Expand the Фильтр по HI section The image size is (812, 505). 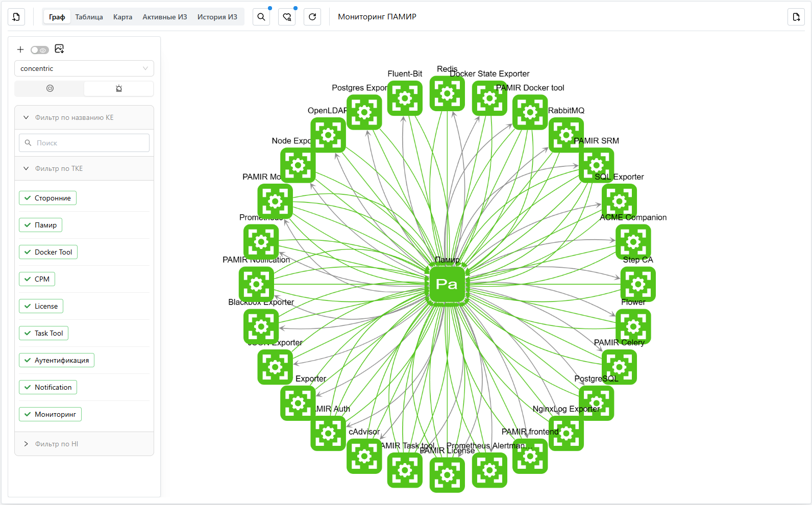[x=84, y=444]
